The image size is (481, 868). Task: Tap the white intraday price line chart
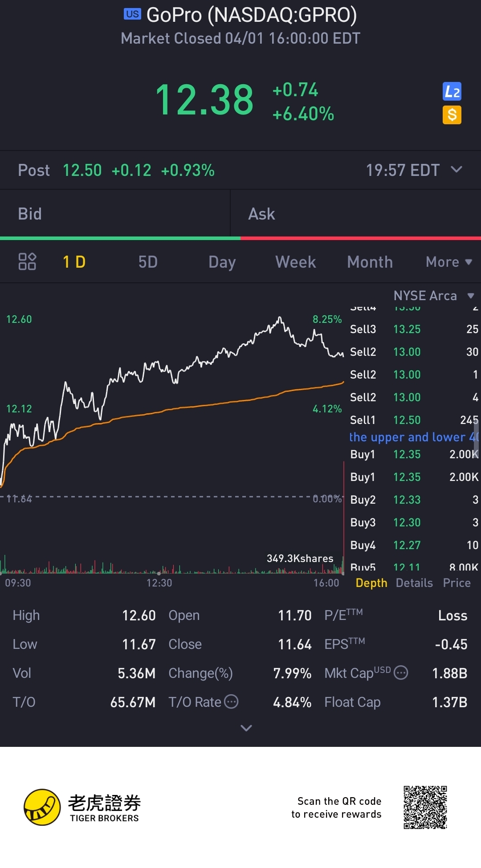[x=172, y=401]
